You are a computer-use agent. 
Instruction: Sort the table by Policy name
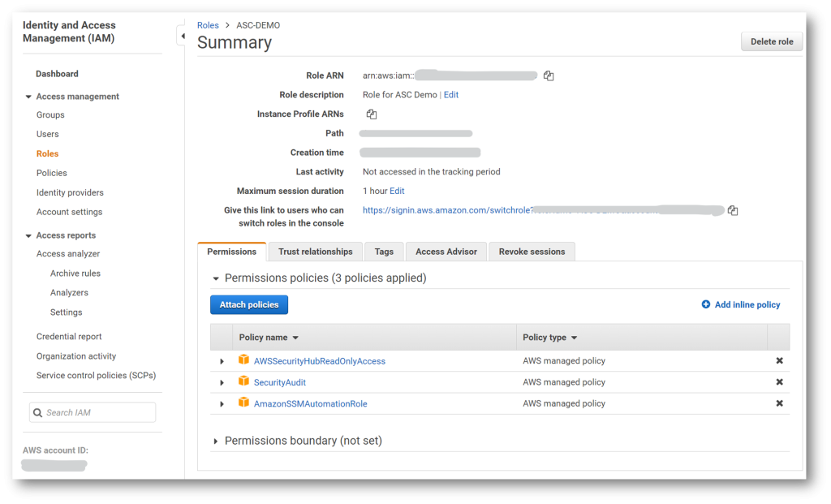(269, 338)
